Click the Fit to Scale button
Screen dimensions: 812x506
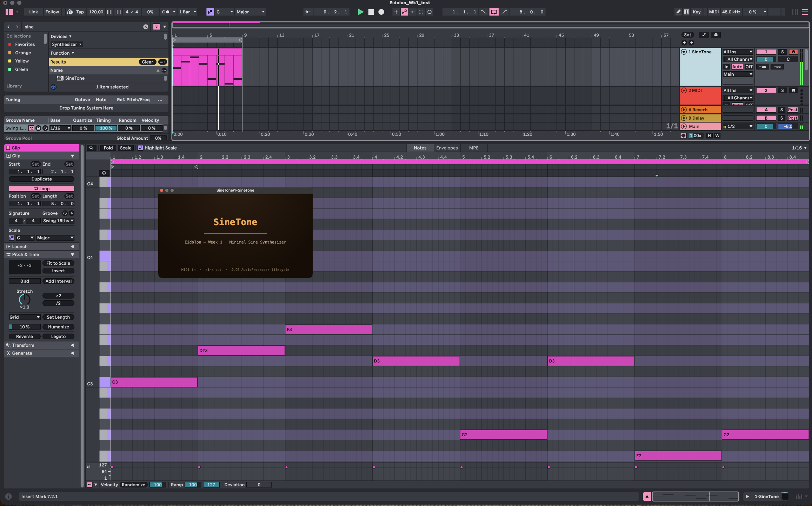[x=58, y=263]
